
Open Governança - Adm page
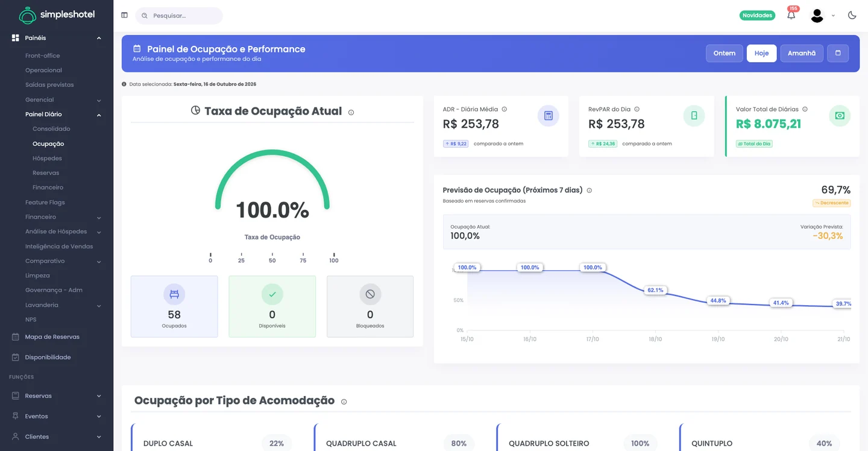coord(54,290)
